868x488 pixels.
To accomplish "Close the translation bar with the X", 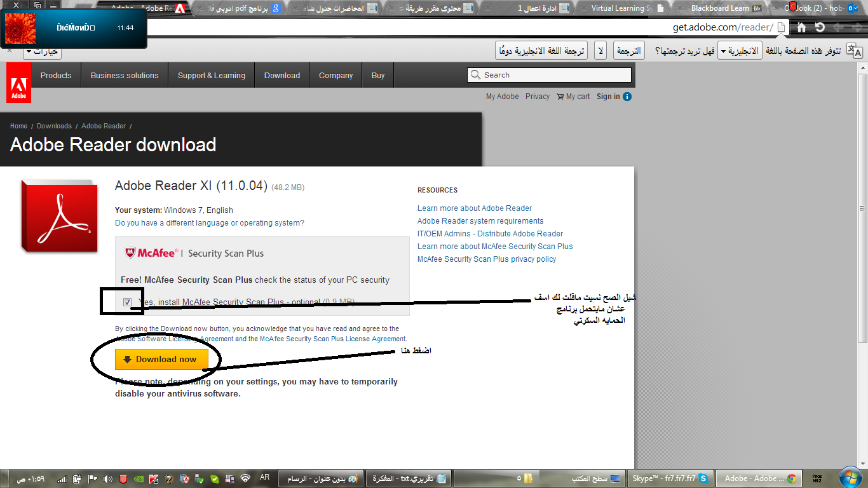I will (x=10, y=50).
